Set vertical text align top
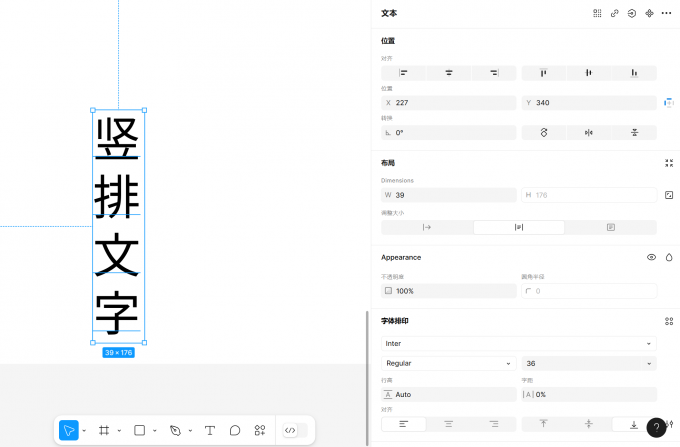This screenshot has width=680, height=447. pos(543,424)
